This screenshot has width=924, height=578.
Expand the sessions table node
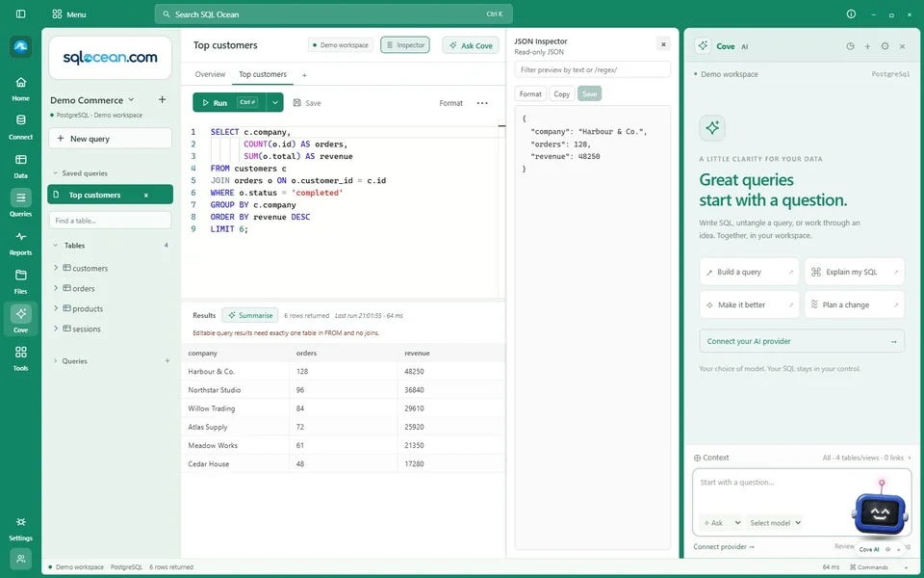click(56, 328)
